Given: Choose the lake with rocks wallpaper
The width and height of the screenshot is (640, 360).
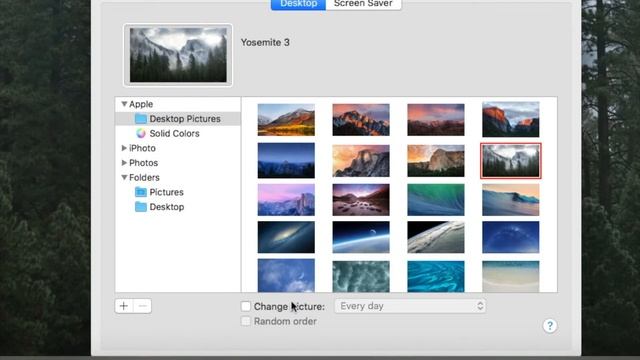Looking at the screenshot, I should 361,200.
